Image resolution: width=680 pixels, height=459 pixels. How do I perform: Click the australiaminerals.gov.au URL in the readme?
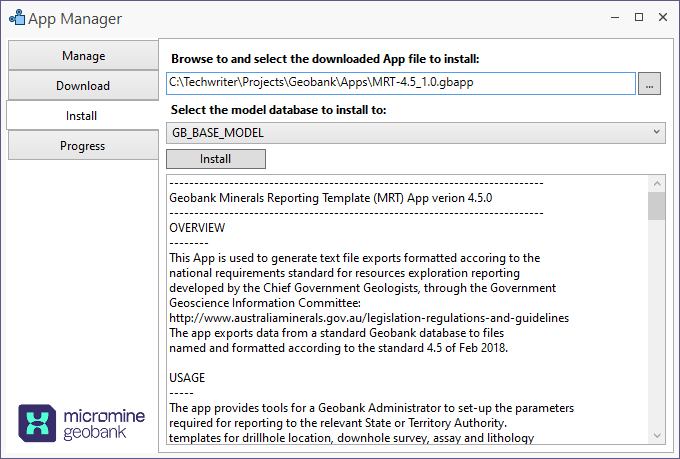tap(369, 318)
